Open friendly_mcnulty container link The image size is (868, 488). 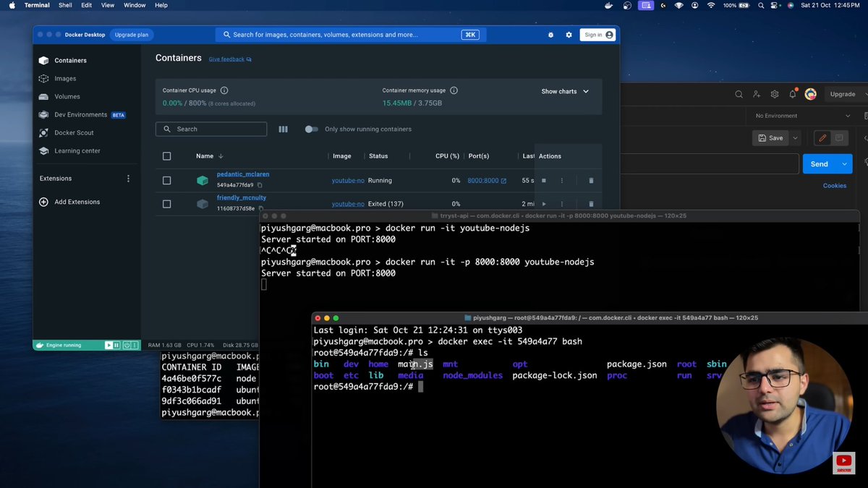[242, 197]
